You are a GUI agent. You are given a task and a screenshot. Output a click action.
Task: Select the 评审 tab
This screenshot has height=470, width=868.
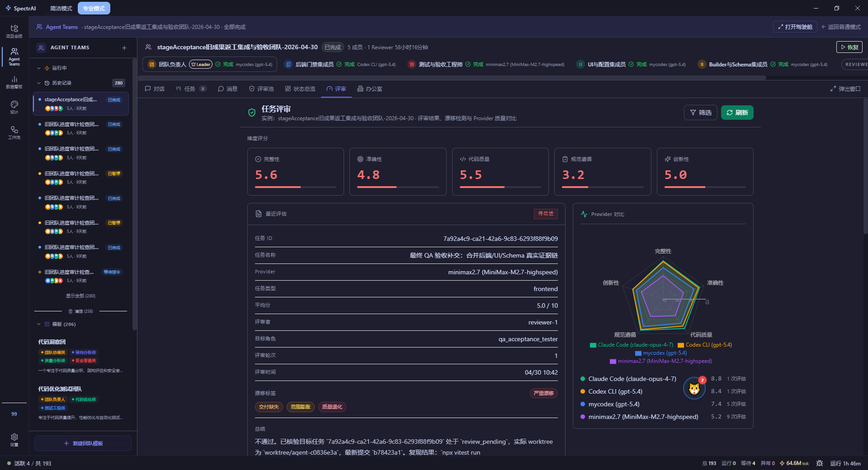tap(336, 89)
